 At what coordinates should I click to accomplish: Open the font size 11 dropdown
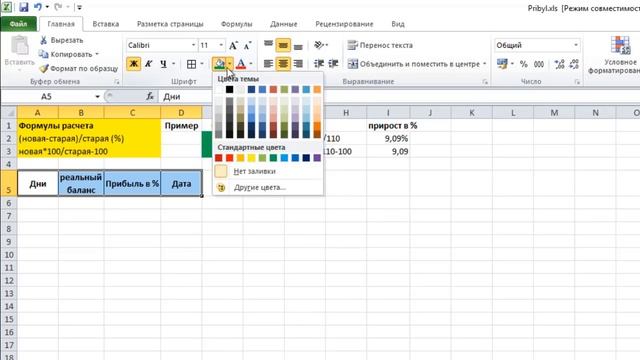click(x=221, y=45)
